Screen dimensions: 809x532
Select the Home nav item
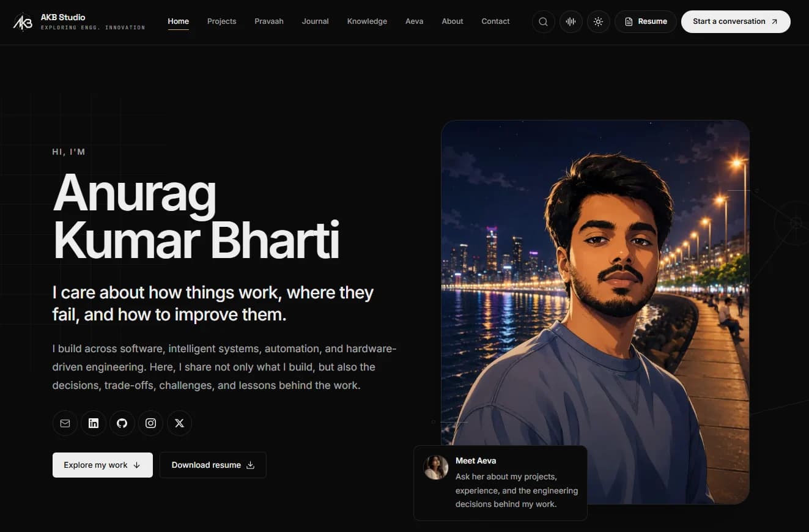[179, 21]
